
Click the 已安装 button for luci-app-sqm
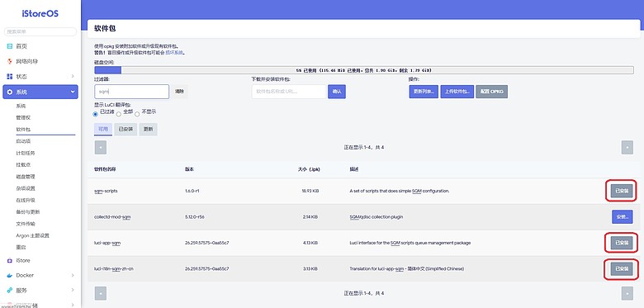pyautogui.click(x=622, y=243)
